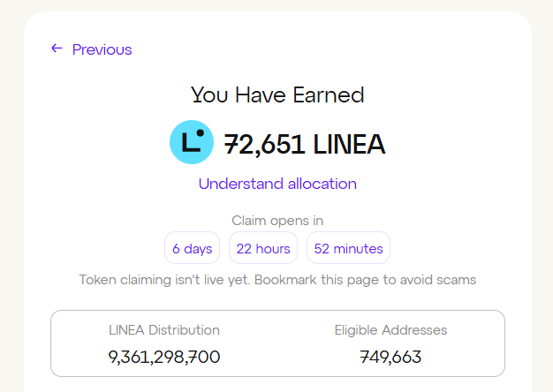Select the '6 days' countdown pill
Image resolution: width=553 pixels, height=392 pixels.
pos(193,248)
